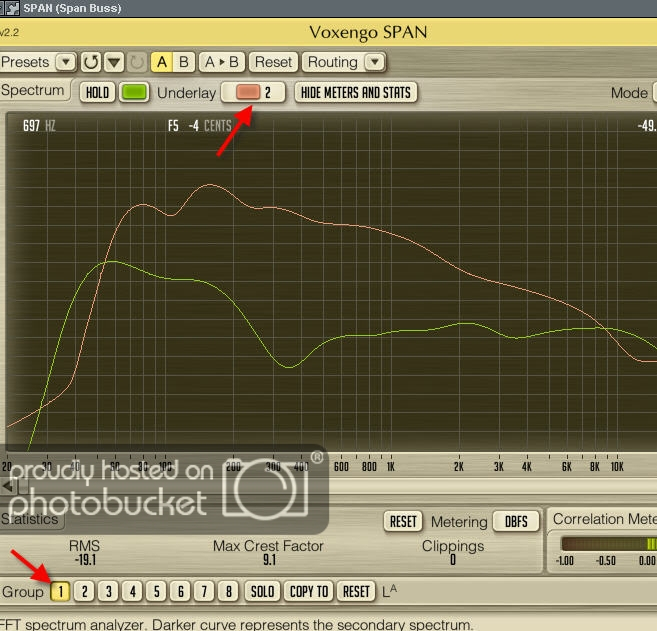The image size is (657, 631).
Task: Select Group 7 button
Action: tap(204, 592)
